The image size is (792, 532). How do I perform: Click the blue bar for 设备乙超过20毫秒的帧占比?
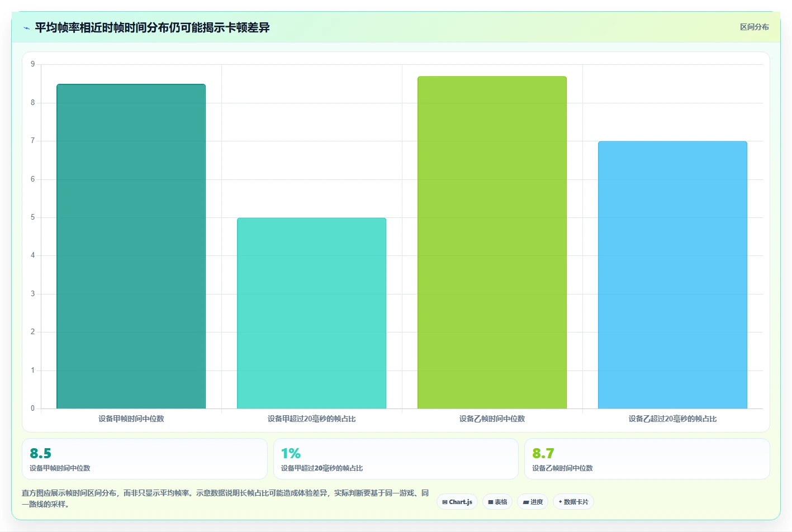[x=673, y=275]
